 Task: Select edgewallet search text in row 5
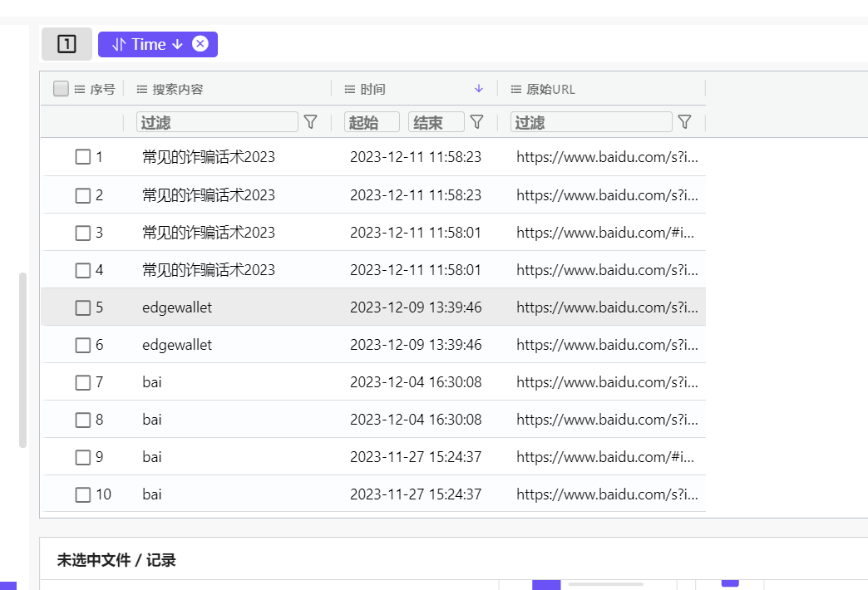click(177, 307)
